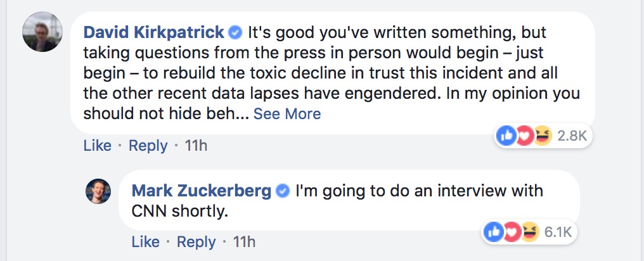The height and width of the screenshot is (261, 644).
Task: Open Mark Zuckerberg's profile picture
Action: coord(98,191)
